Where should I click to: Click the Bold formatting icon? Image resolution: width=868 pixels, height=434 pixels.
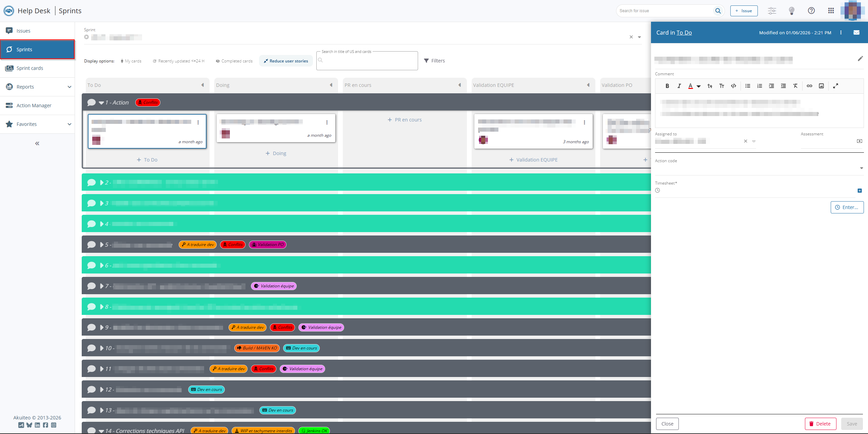click(x=667, y=86)
